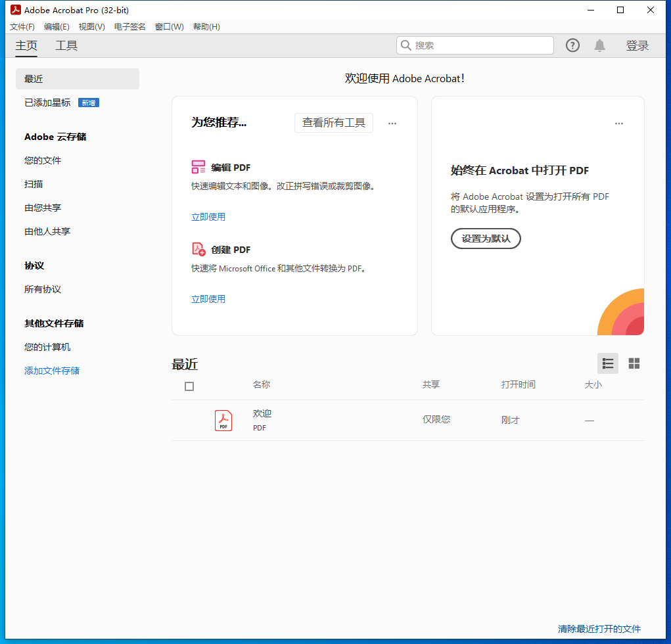Viewport: 671px width, 644px height.
Task: Open 所有协议 in sidebar
Action: click(42, 289)
